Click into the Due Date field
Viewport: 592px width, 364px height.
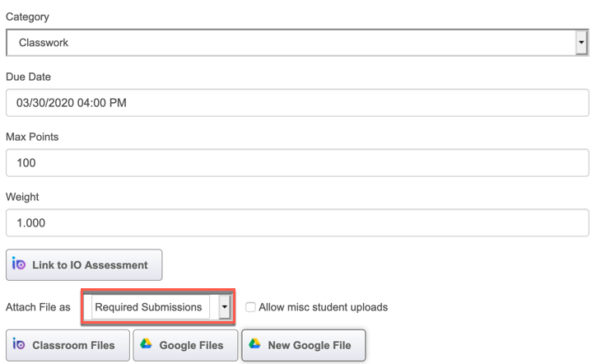tap(297, 103)
